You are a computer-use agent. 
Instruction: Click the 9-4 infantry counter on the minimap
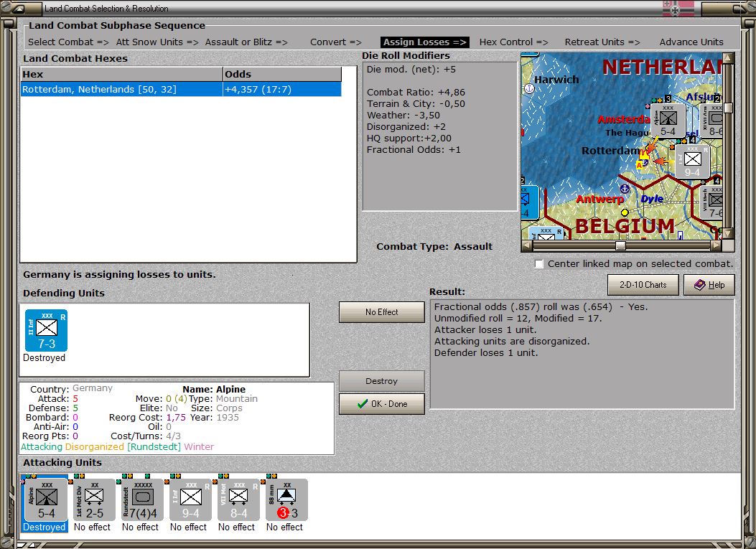(x=692, y=161)
